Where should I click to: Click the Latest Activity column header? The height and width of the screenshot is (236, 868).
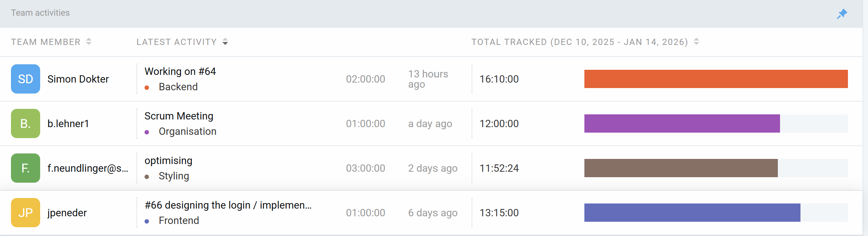(177, 42)
